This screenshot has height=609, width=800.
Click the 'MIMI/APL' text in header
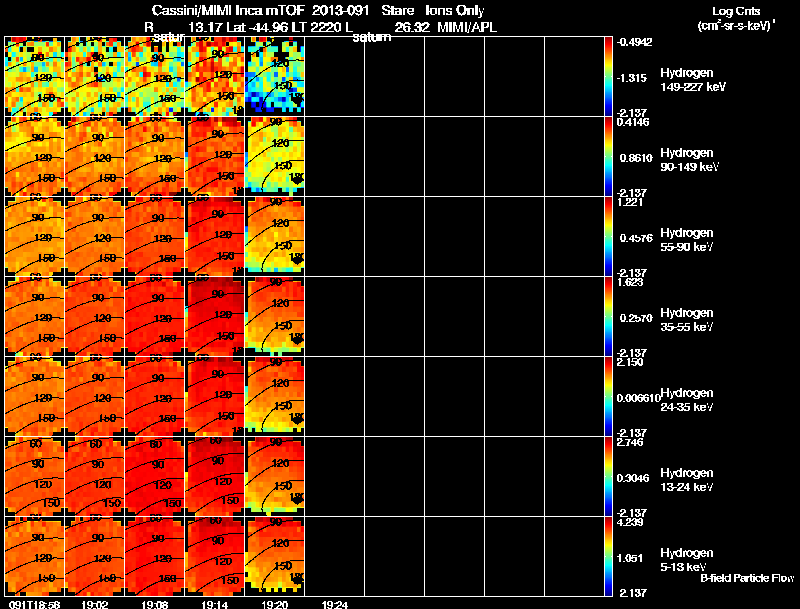click(467, 27)
